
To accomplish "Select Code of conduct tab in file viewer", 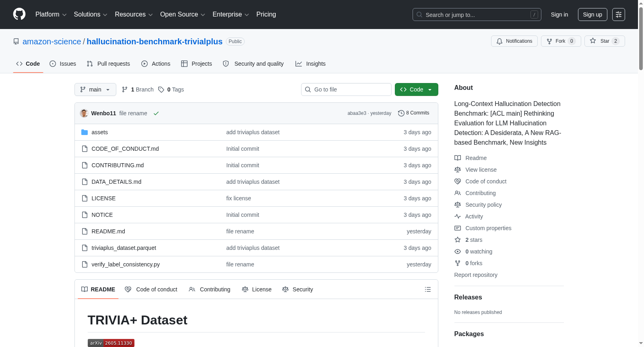I will (x=151, y=289).
